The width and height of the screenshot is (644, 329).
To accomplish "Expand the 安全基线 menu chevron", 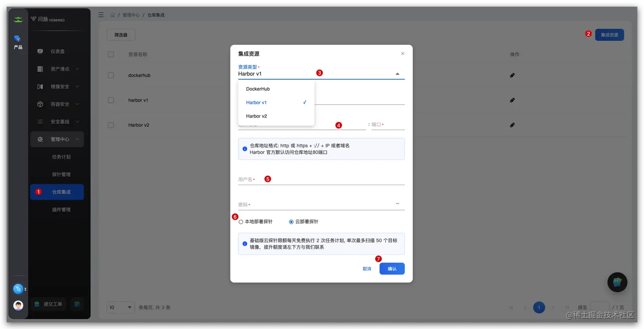I will pyautogui.click(x=77, y=122).
